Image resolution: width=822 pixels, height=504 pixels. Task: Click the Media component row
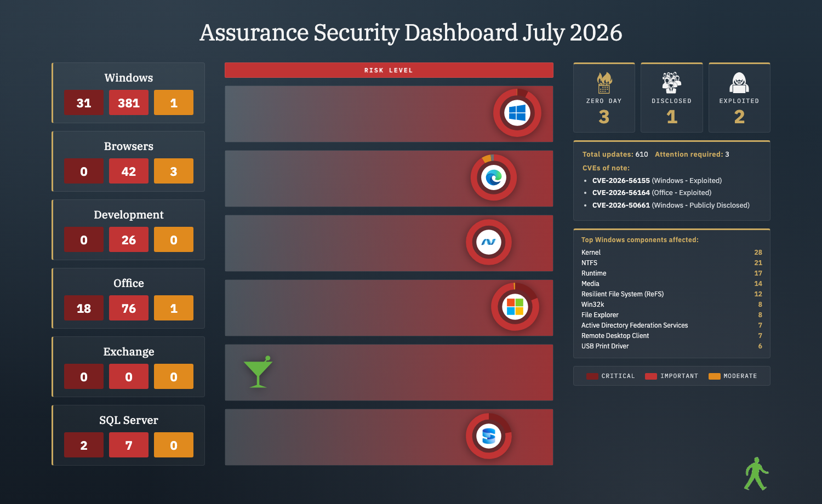[x=672, y=284]
